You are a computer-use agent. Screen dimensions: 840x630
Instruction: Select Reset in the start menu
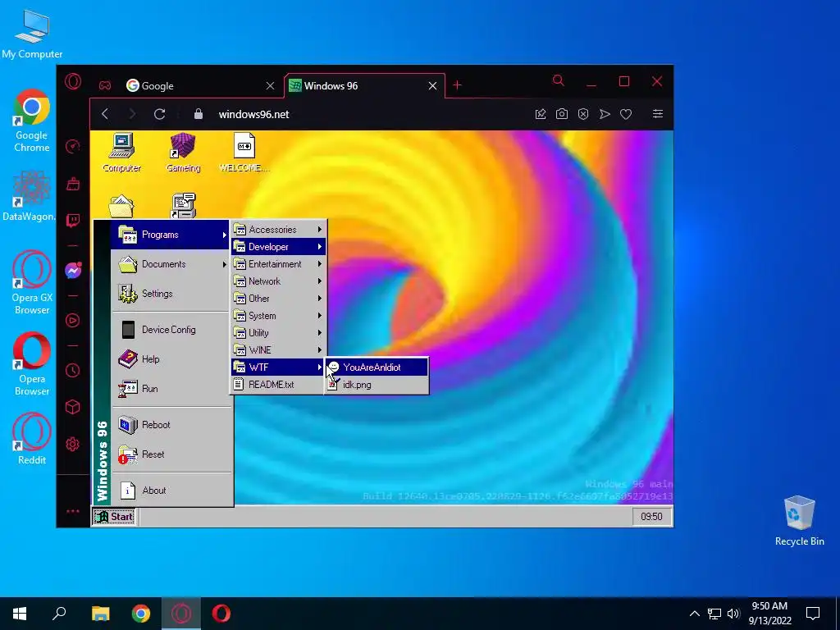[171, 454]
